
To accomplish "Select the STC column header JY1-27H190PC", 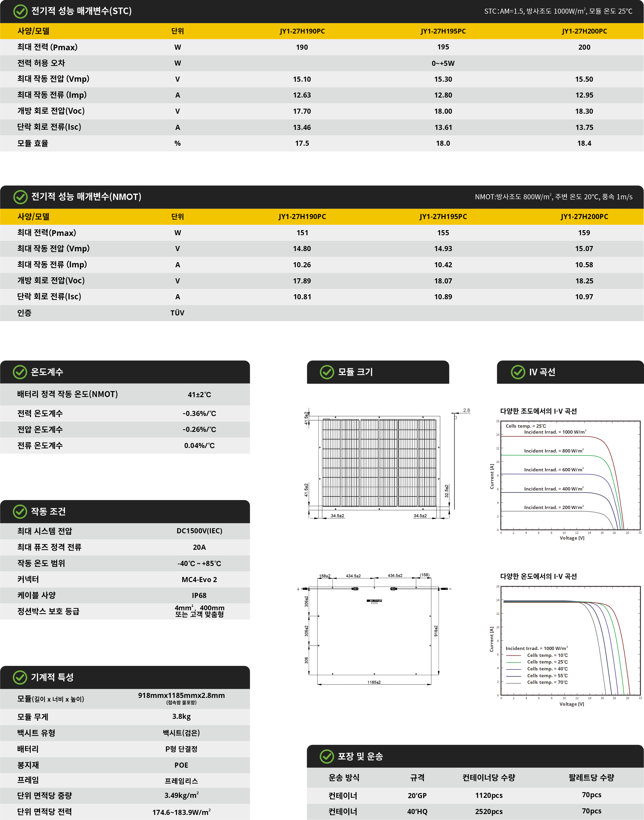I will tap(302, 31).
